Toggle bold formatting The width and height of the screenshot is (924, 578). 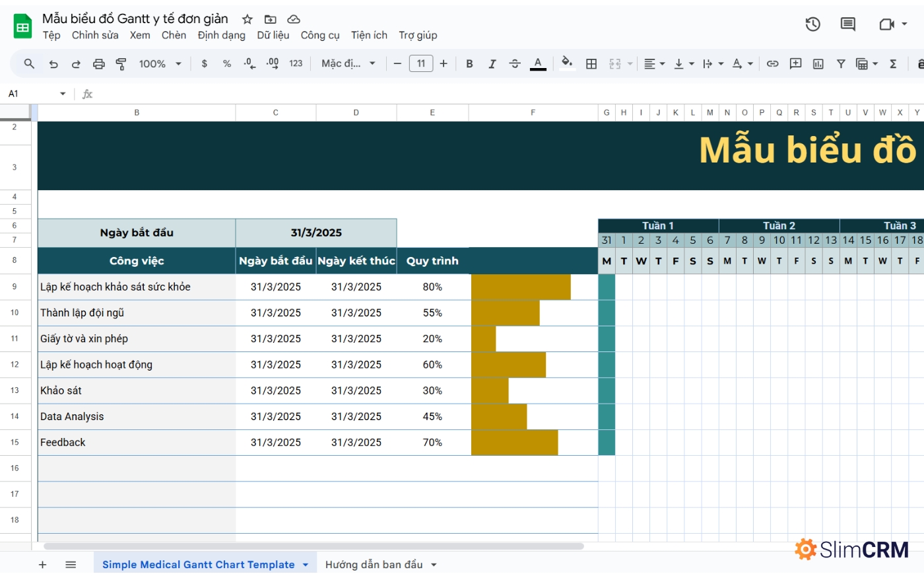tap(469, 63)
